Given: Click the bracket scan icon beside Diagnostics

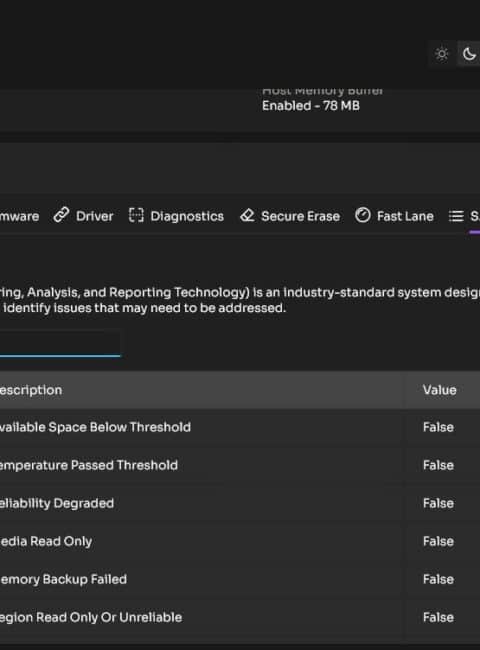Looking at the screenshot, I should 136,216.
